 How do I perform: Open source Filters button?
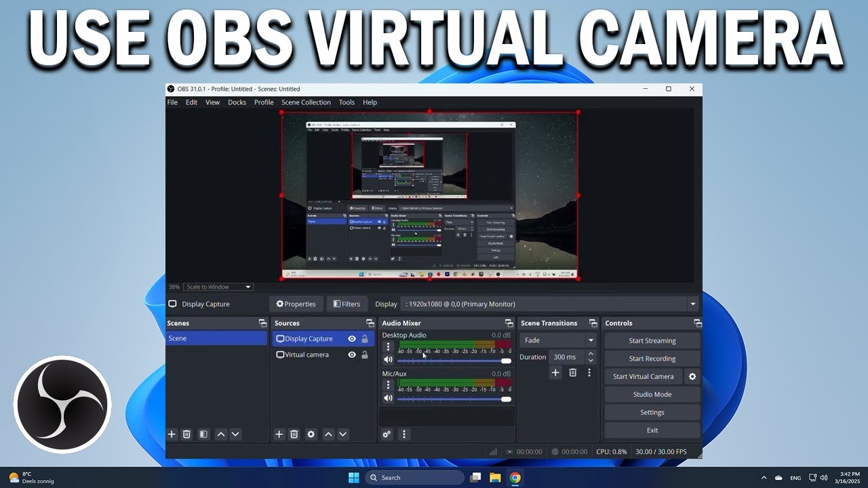click(x=347, y=304)
